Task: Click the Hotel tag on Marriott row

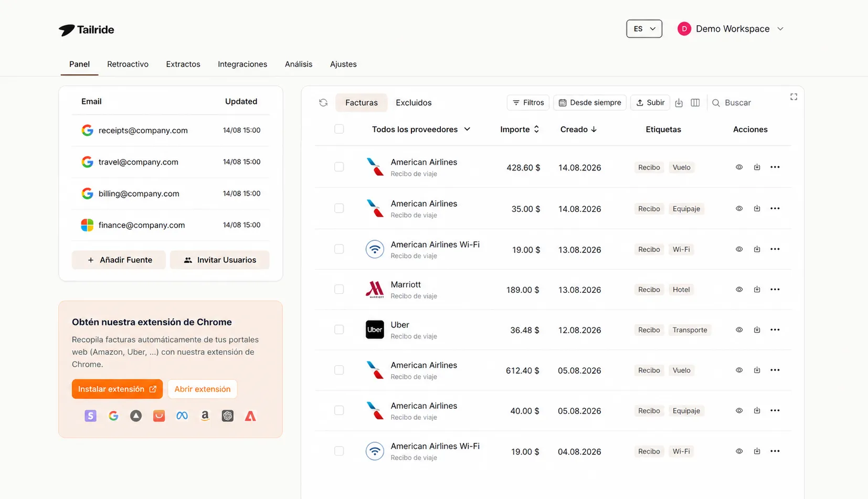Action: 681,290
